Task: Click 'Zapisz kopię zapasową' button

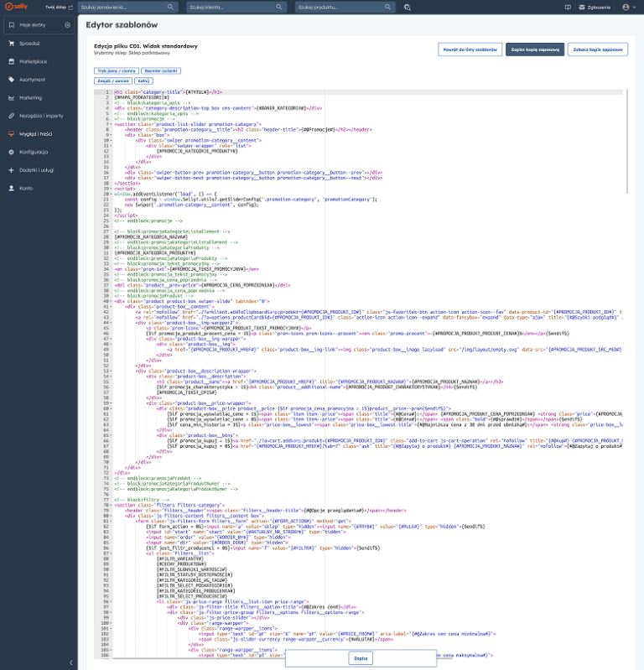Action: coord(535,49)
